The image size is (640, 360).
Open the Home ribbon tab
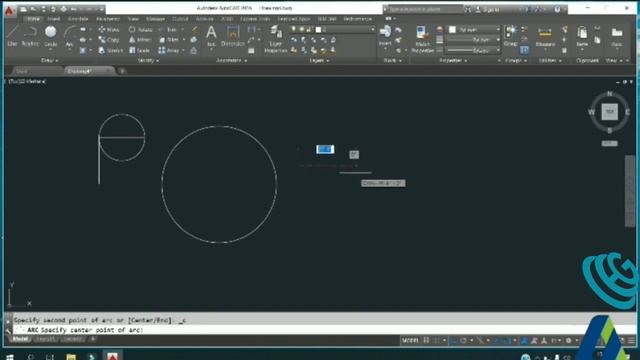(x=33, y=19)
